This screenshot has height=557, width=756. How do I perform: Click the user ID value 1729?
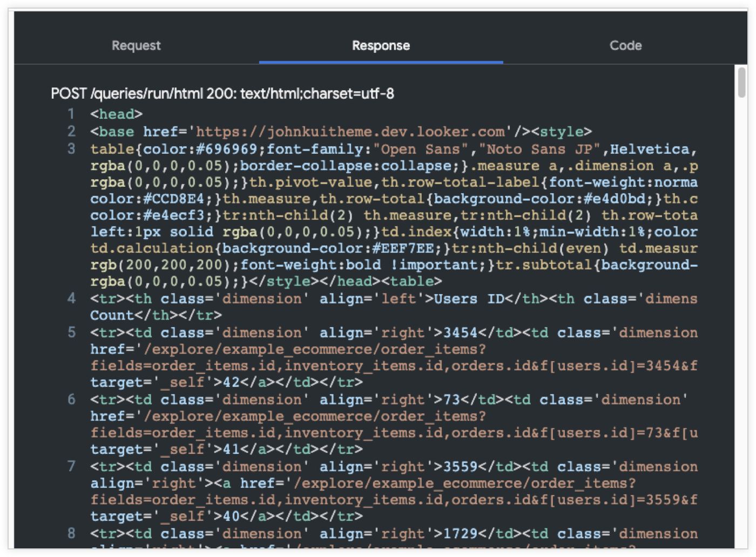[x=460, y=533]
